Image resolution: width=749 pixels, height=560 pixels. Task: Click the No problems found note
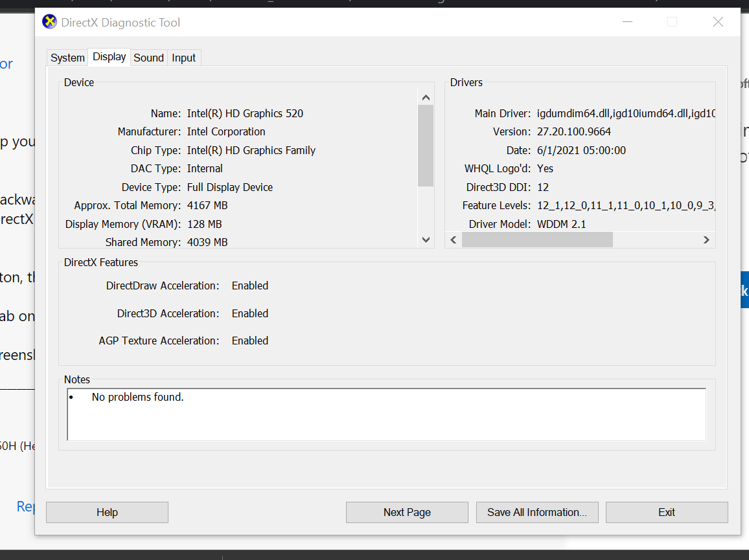tap(137, 397)
